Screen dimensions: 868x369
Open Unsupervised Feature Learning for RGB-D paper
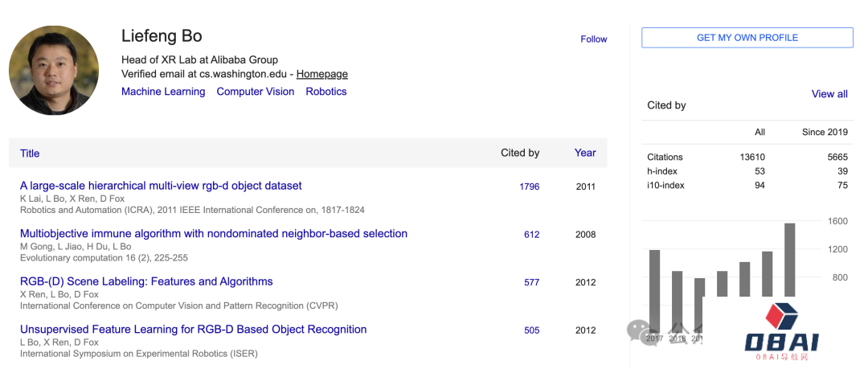(x=193, y=330)
